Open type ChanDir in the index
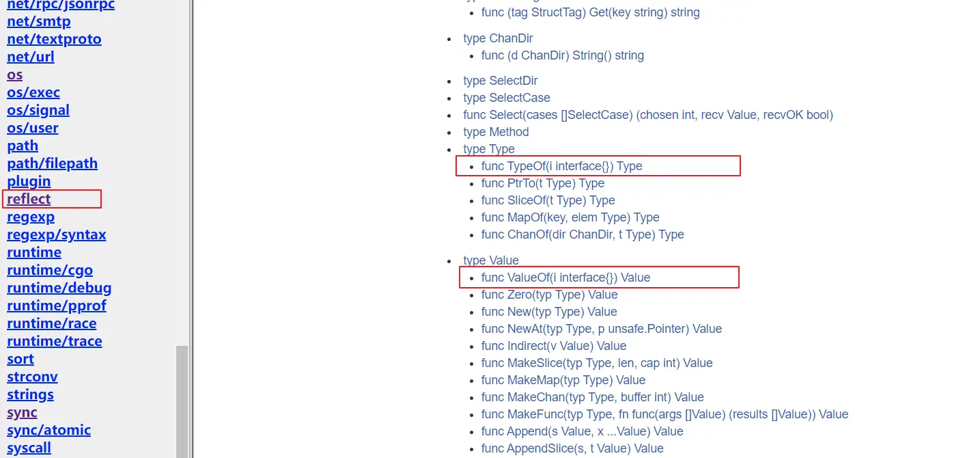The image size is (980, 458). tap(498, 38)
